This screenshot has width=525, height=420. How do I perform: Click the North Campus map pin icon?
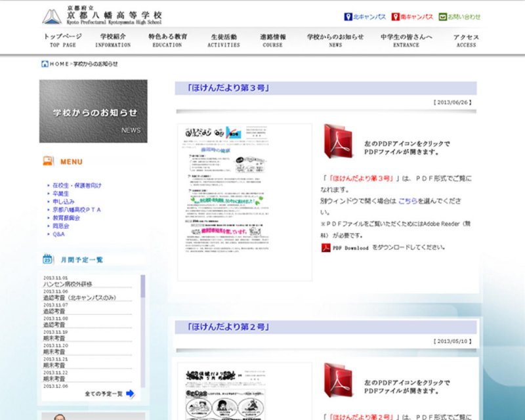pyautogui.click(x=348, y=16)
